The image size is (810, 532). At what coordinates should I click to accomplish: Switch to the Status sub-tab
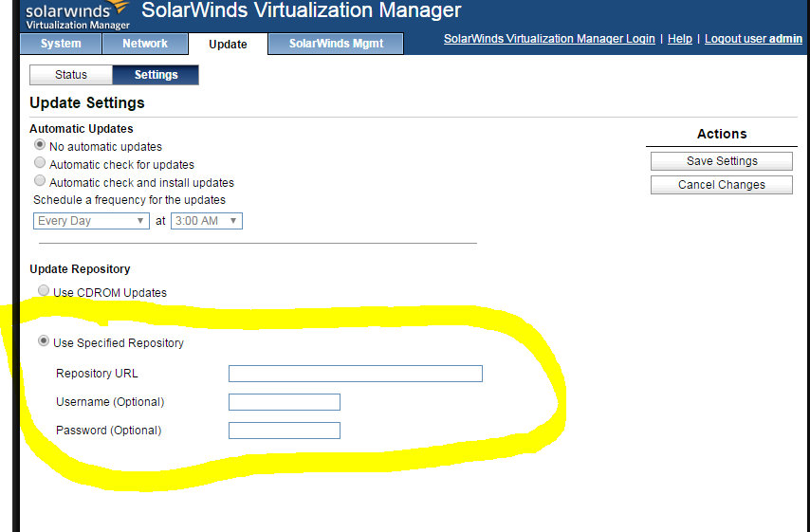pos(71,75)
